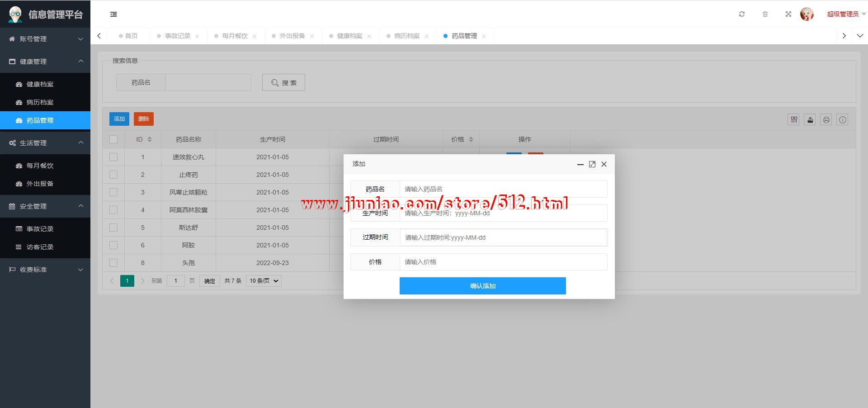Open 病历档案 in the sidebar
This screenshot has width=868, height=408.
coord(45,102)
